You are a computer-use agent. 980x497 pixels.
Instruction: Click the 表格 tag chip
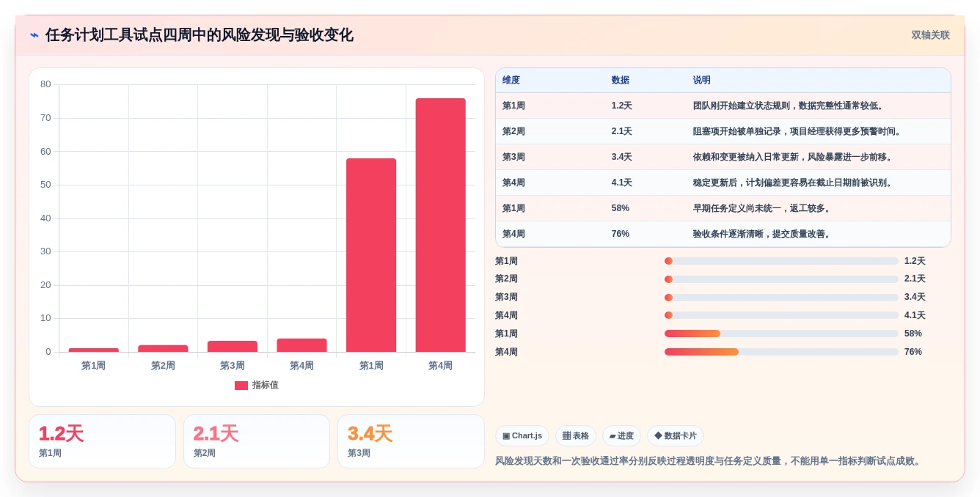pos(576,436)
